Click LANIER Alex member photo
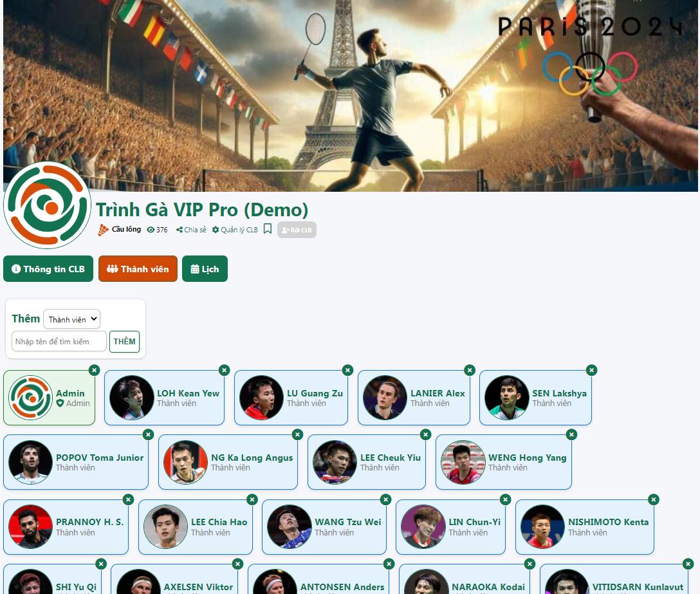The width and height of the screenshot is (700, 594). pos(385,398)
